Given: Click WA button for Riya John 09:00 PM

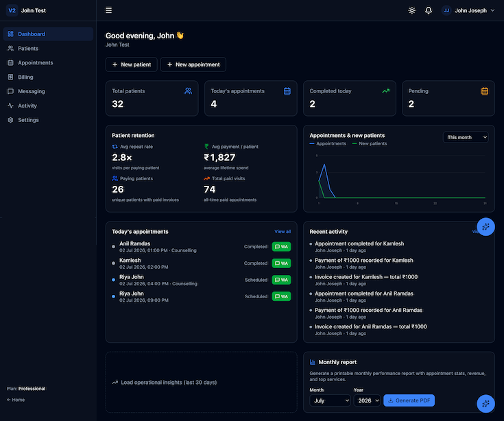Looking at the screenshot, I should (x=281, y=296).
